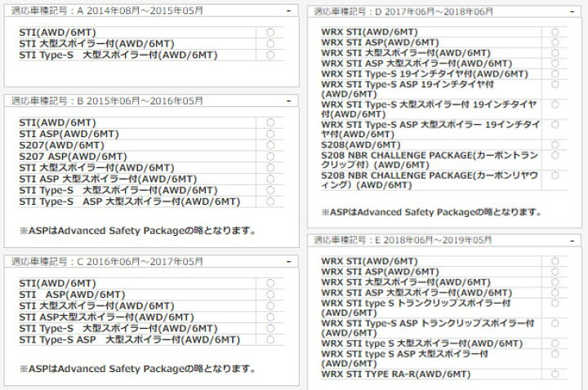This screenshot has width=588, height=390.
Task: Choose WRX STI Type-S 19インチタイヤ付 radio button
Action: click(x=555, y=73)
